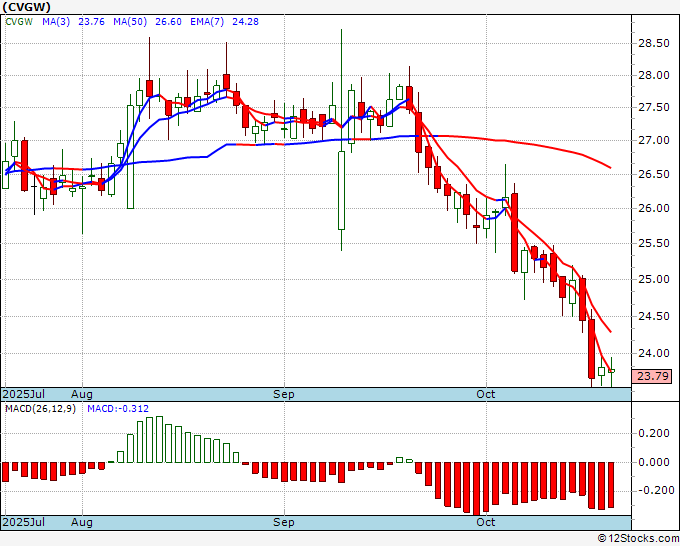Click the Aug label on price chart axis

[82, 394]
